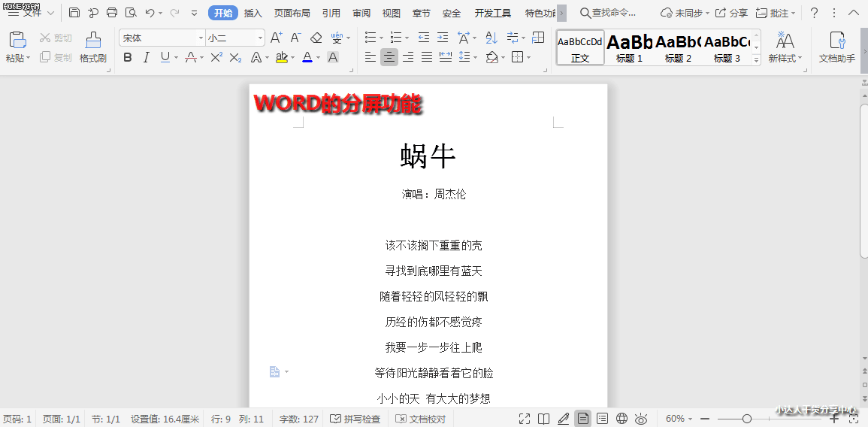Click the Save icon in quick access toolbar

(74, 13)
